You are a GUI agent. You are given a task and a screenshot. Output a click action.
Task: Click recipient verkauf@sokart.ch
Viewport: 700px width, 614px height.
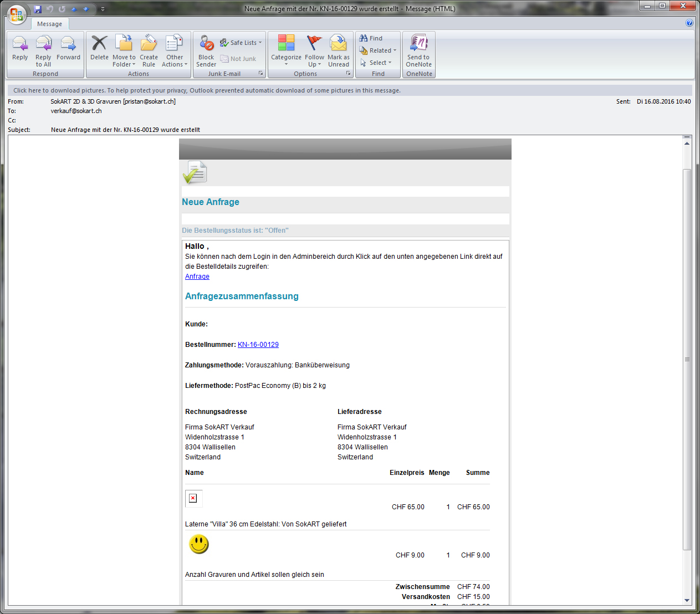click(x=76, y=111)
